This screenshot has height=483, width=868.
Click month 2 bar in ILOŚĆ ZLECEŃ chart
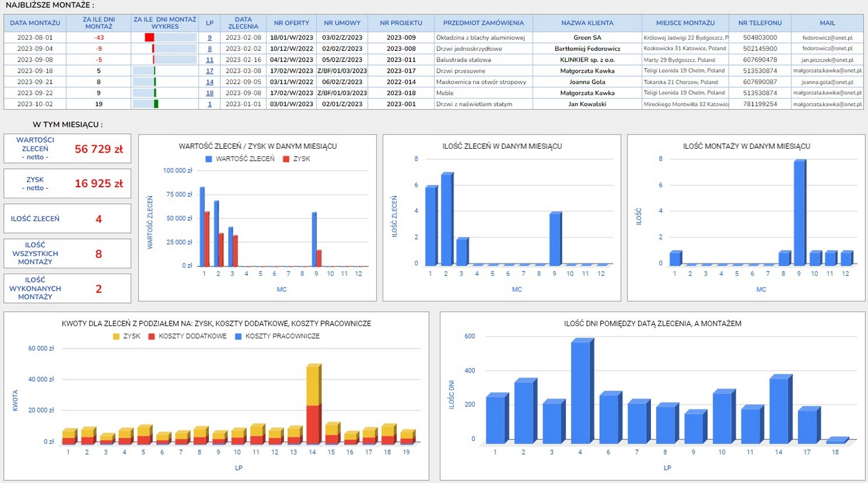click(x=446, y=219)
